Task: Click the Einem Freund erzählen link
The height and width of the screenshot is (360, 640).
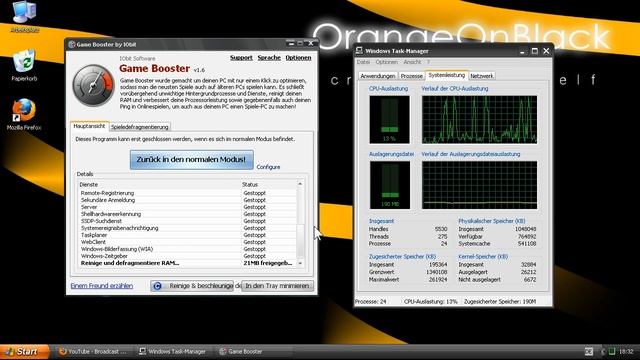Action: pos(102,286)
